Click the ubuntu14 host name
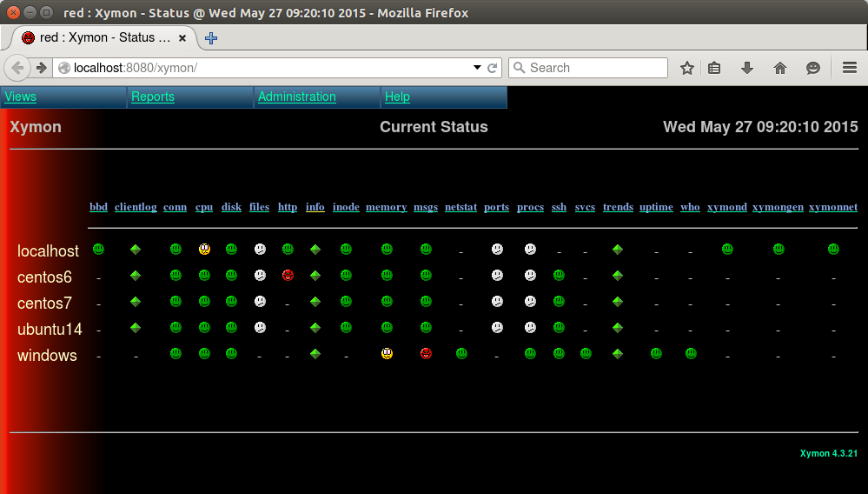This screenshot has height=494, width=868. coord(50,329)
